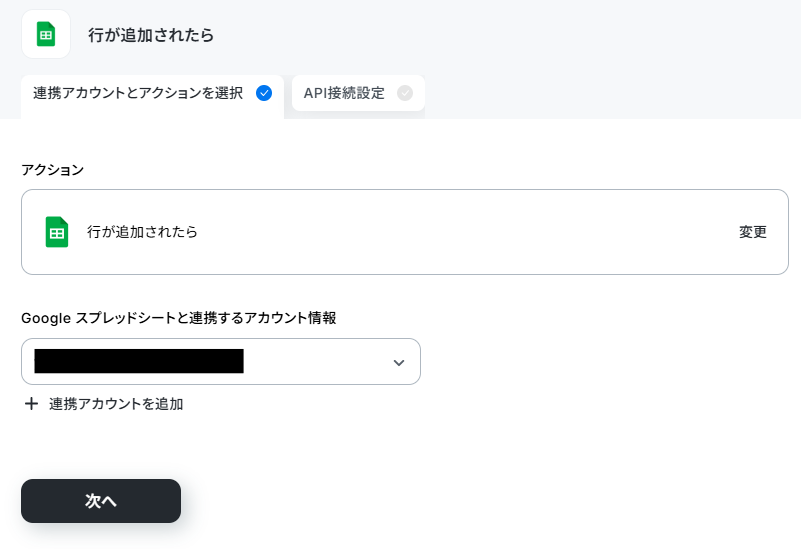
Task: Click the blue checkmark on first tab
Action: coord(264,93)
